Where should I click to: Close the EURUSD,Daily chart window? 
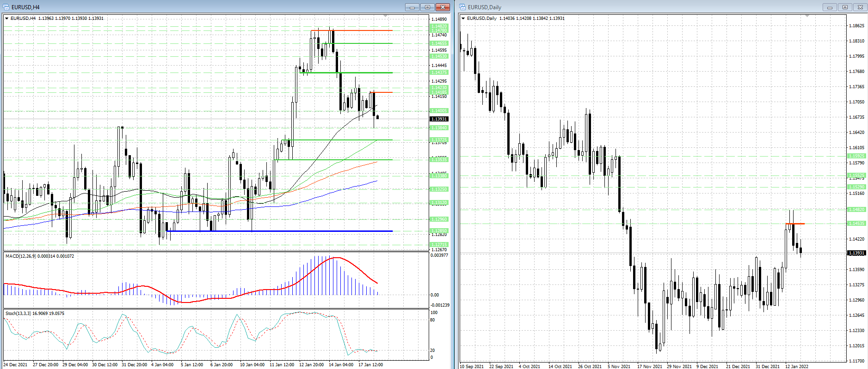[x=860, y=7]
